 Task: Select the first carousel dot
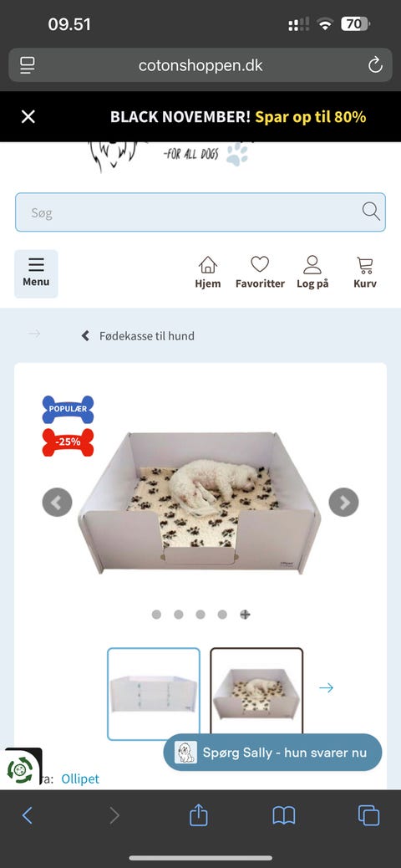156,615
